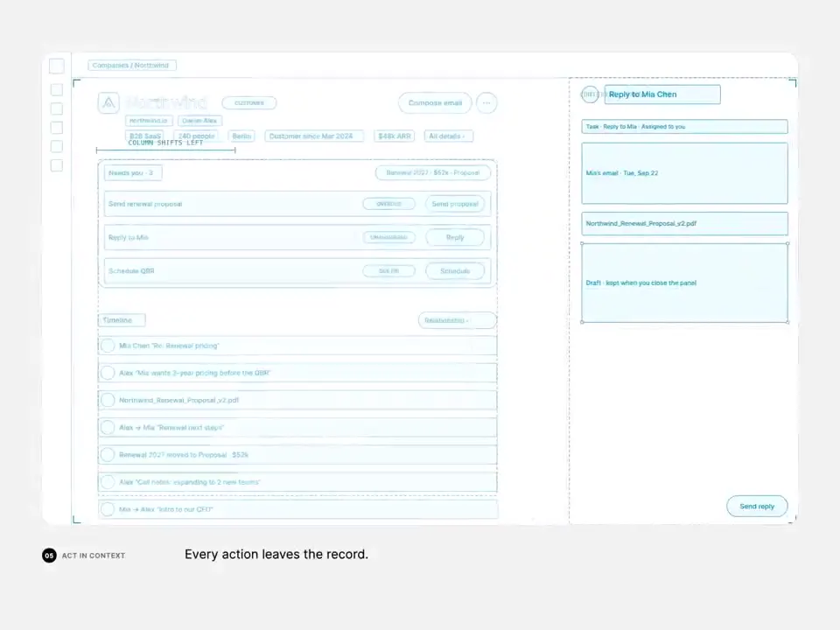
Task: Open the Mia Chen 'Re: Renewal pricing' timeline entry
Action: (297, 346)
